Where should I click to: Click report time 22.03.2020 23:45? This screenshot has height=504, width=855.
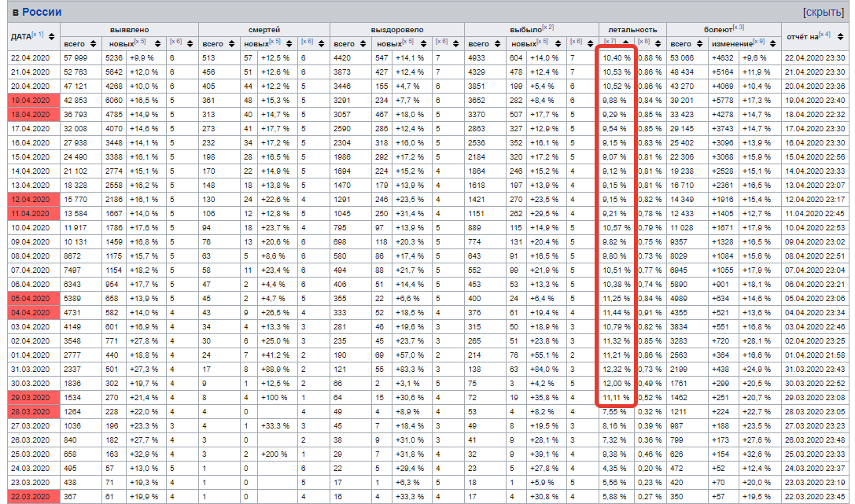click(x=815, y=497)
